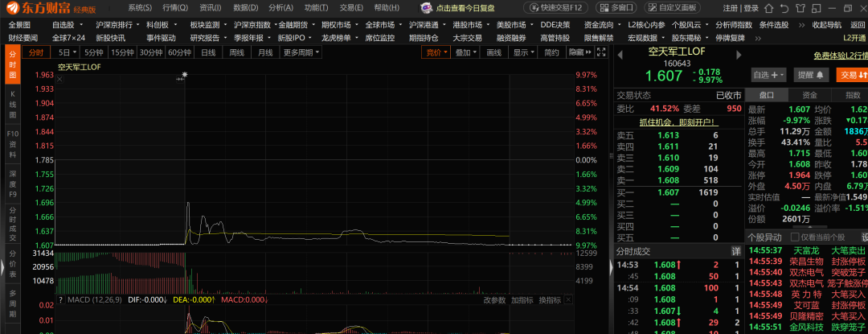Switch to the 盘口 tab

[766, 95]
